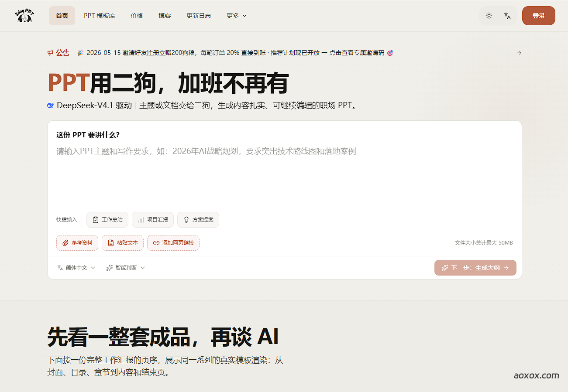
Task: Click the 登录 button
Action: pyautogui.click(x=539, y=16)
